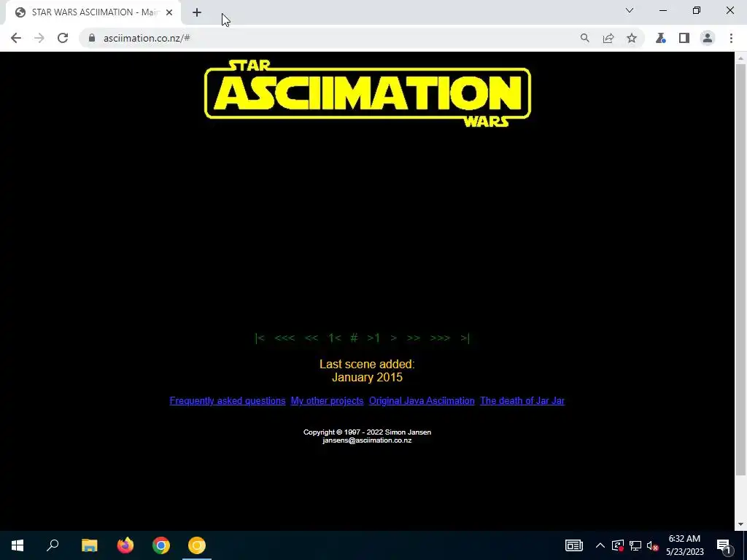Screen dimensions: 747x560
Task: Rewind with << control
Action: click(x=311, y=338)
